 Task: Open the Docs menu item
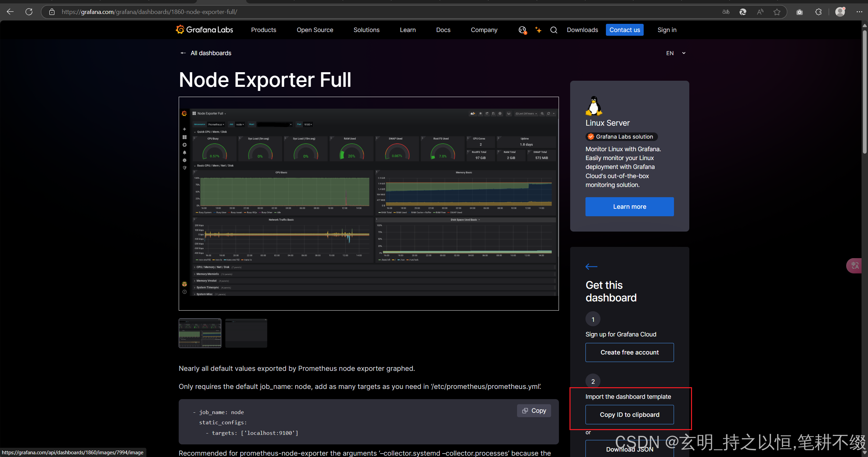(443, 30)
